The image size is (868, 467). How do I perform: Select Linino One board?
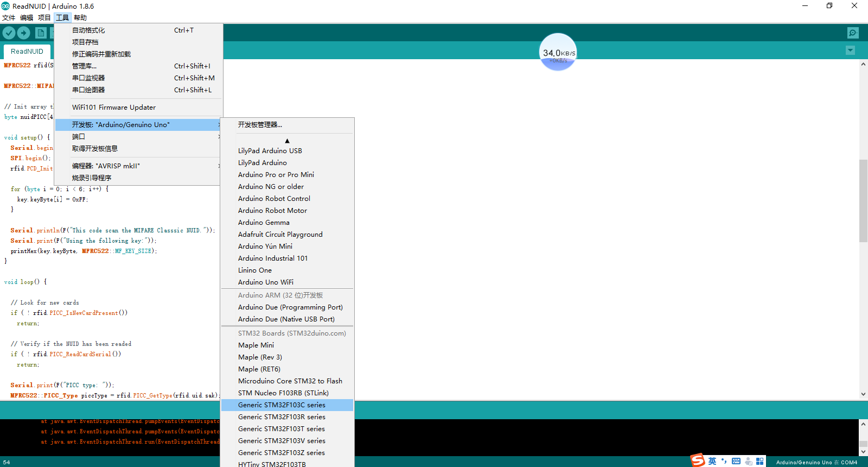click(287, 270)
